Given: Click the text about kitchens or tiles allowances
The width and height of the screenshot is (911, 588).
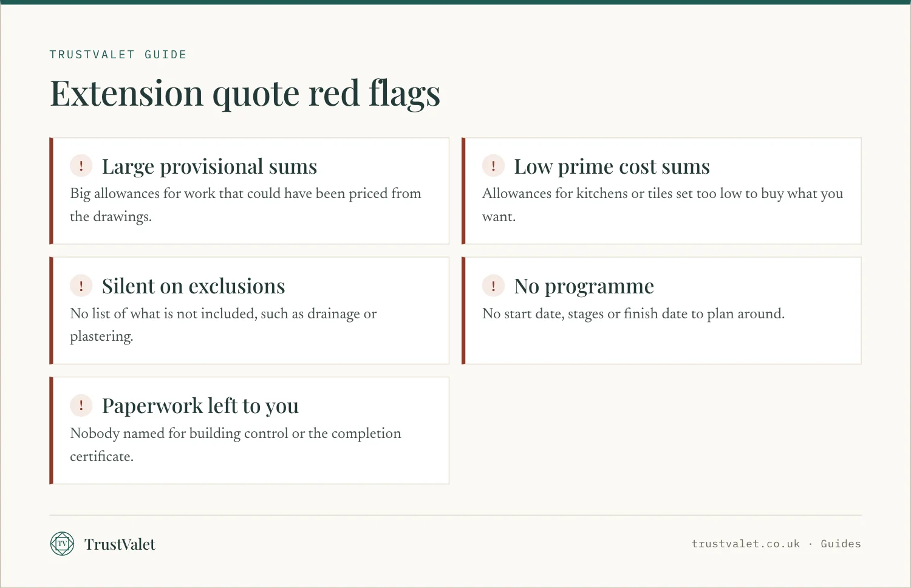Looking at the screenshot, I should [663, 205].
